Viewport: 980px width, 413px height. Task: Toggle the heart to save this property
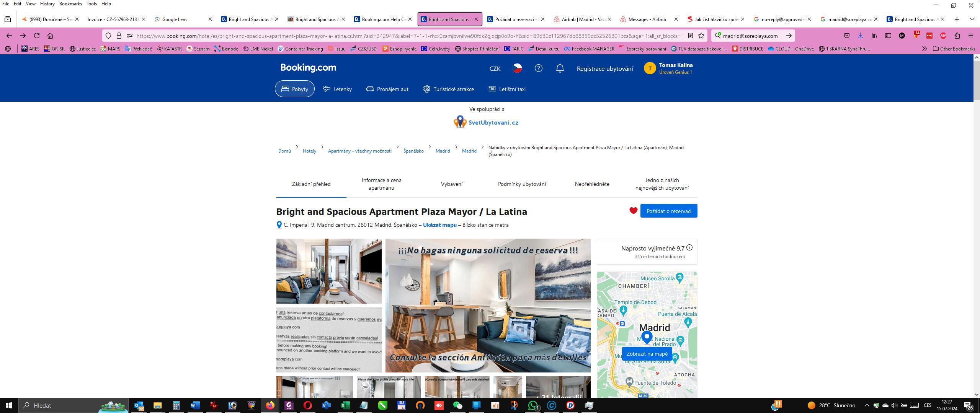click(632, 210)
